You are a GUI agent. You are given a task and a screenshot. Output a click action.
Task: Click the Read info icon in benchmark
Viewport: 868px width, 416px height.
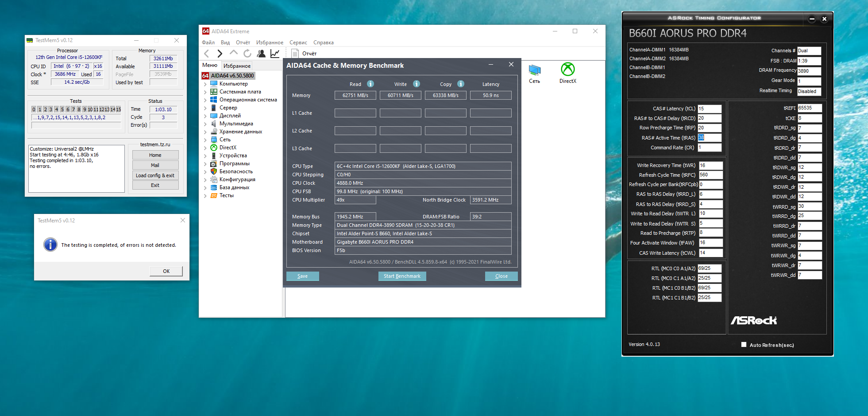[x=370, y=84]
